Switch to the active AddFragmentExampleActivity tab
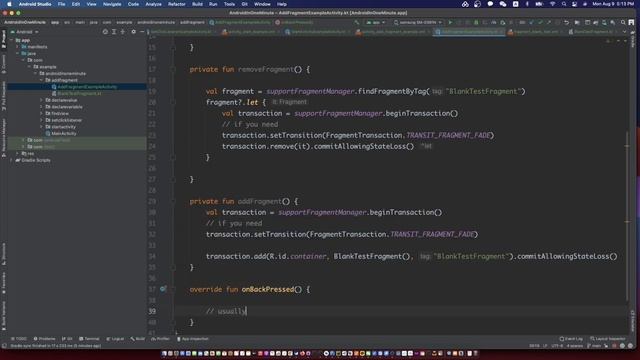This screenshot has width=640, height=360. coord(469,31)
